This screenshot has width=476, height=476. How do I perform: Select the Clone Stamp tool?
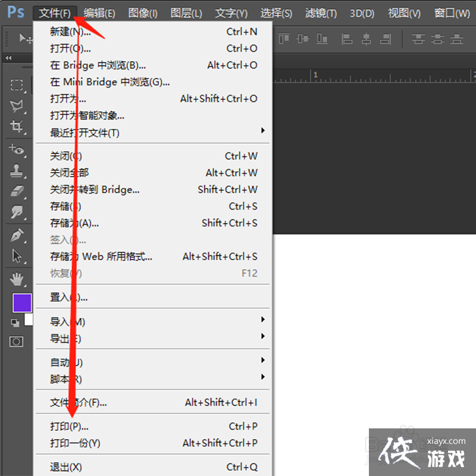coord(17,171)
